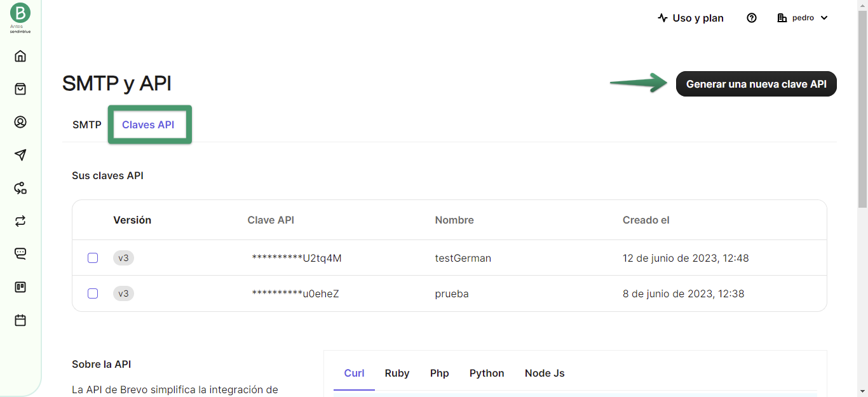The image size is (868, 397).
Task: Switch to the Claves API tab
Action: coord(148,124)
